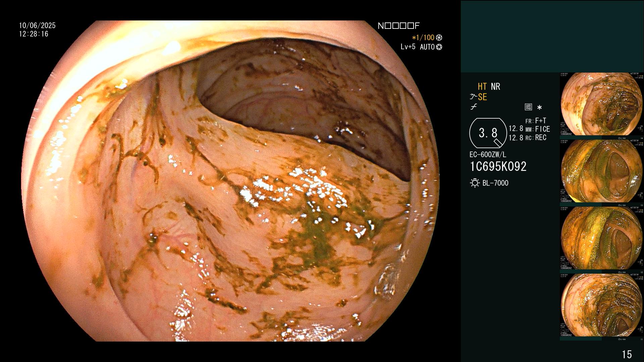Click the RC: REC setting
This screenshot has height=362, width=644.
(536, 137)
